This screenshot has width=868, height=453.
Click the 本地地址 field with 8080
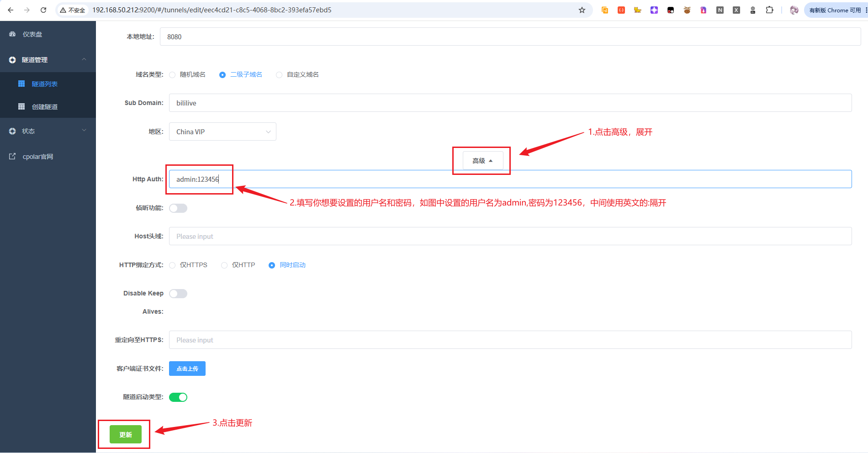pyautogui.click(x=510, y=37)
